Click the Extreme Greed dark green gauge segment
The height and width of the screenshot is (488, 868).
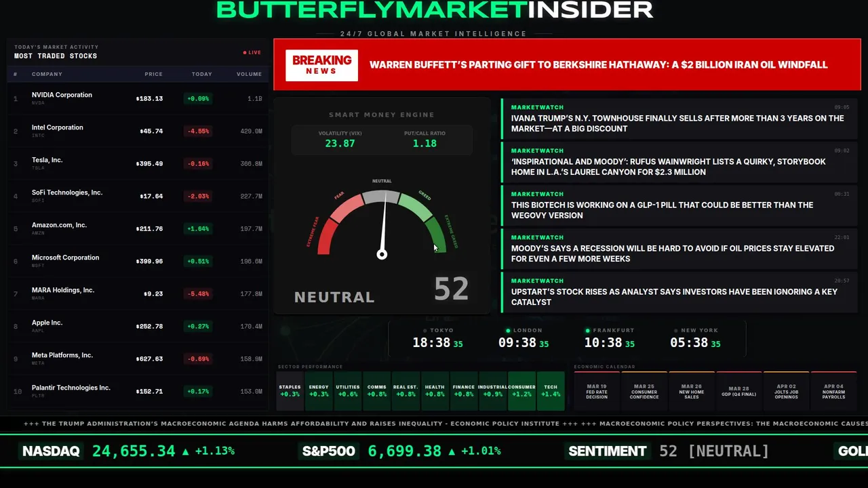point(436,236)
